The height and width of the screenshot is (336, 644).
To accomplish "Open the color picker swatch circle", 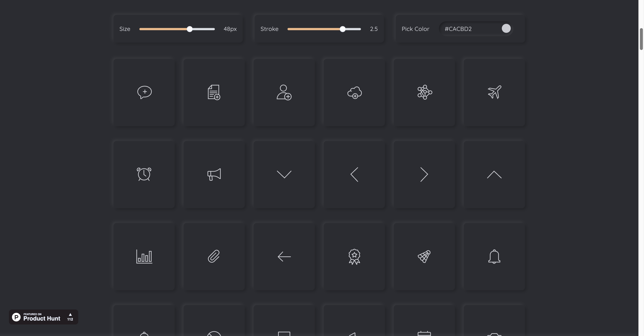I will click(x=506, y=29).
